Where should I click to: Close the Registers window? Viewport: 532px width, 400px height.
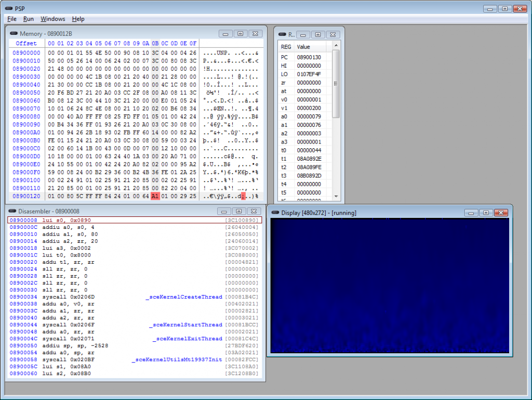pyautogui.click(x=333, y=34)
